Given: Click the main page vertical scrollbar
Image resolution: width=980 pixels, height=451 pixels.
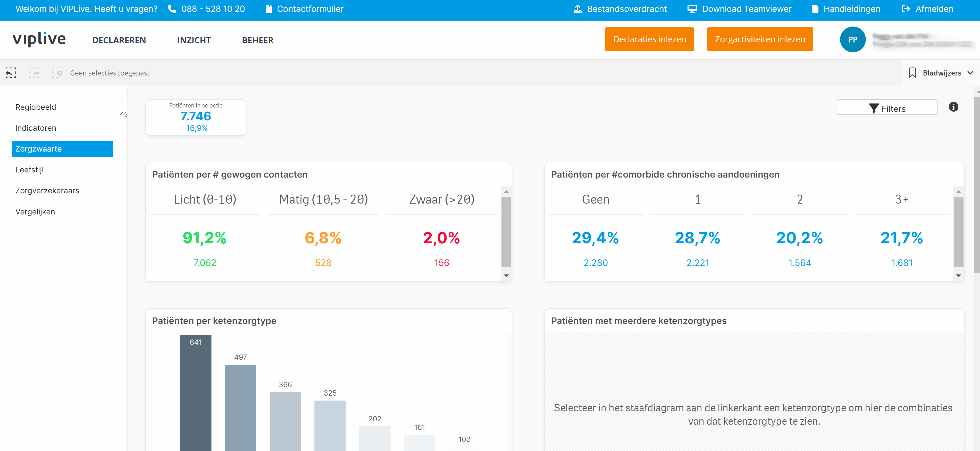Looking at the screenshot, I should (977, 185).
